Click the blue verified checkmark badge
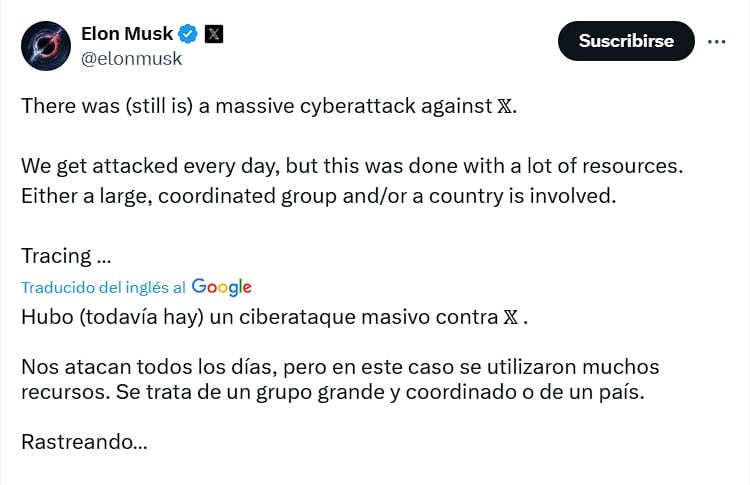The width and height of the screenshot is (750, 485). point(188,34)
